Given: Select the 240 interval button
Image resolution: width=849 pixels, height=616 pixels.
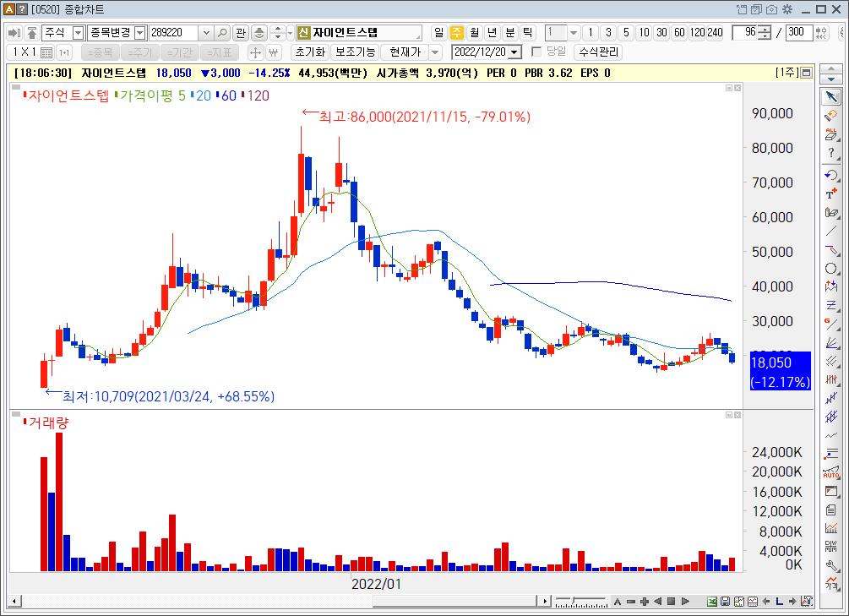Looking at the screenshot, I should [x=715, y=32].
